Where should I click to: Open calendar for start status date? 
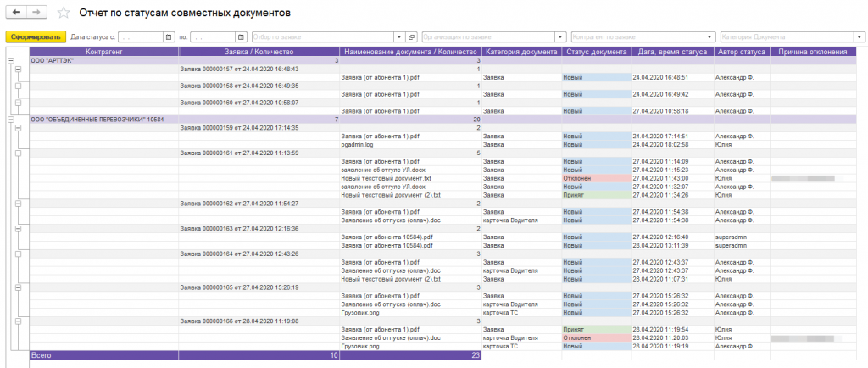pyautogui.click(x=169, y=37)
